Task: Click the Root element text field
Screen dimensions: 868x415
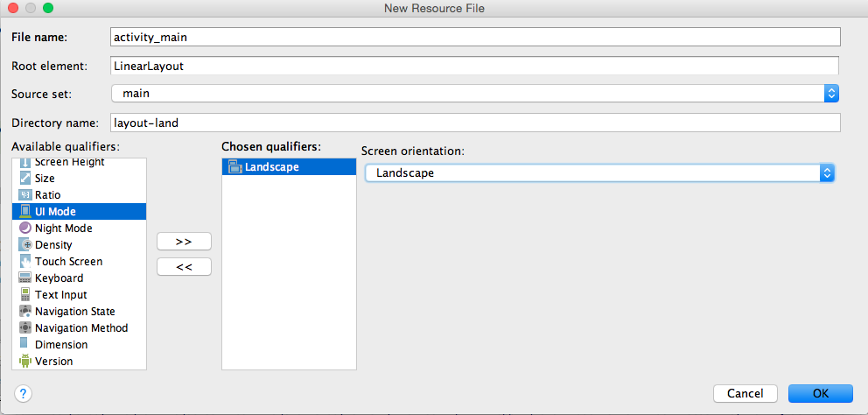Action: pyautogui.click(x=475, y=66)
